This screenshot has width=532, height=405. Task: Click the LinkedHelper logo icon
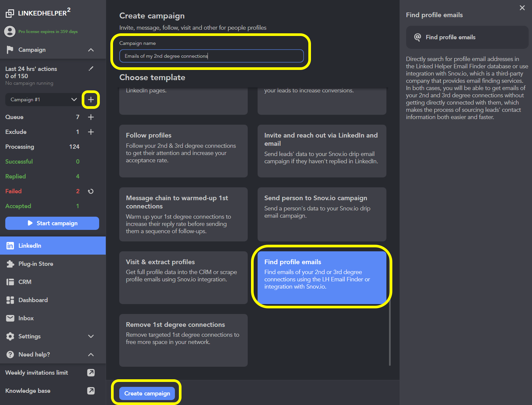[10, 13]
